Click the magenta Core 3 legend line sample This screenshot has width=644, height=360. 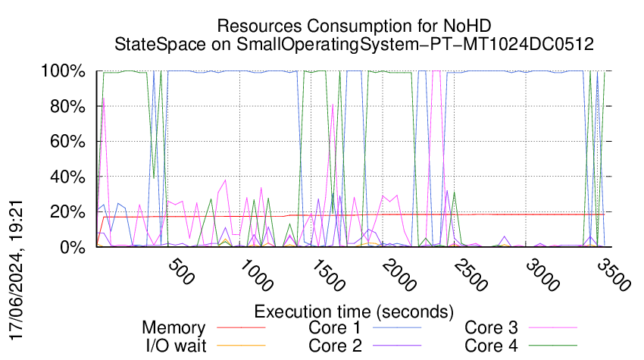553,327
